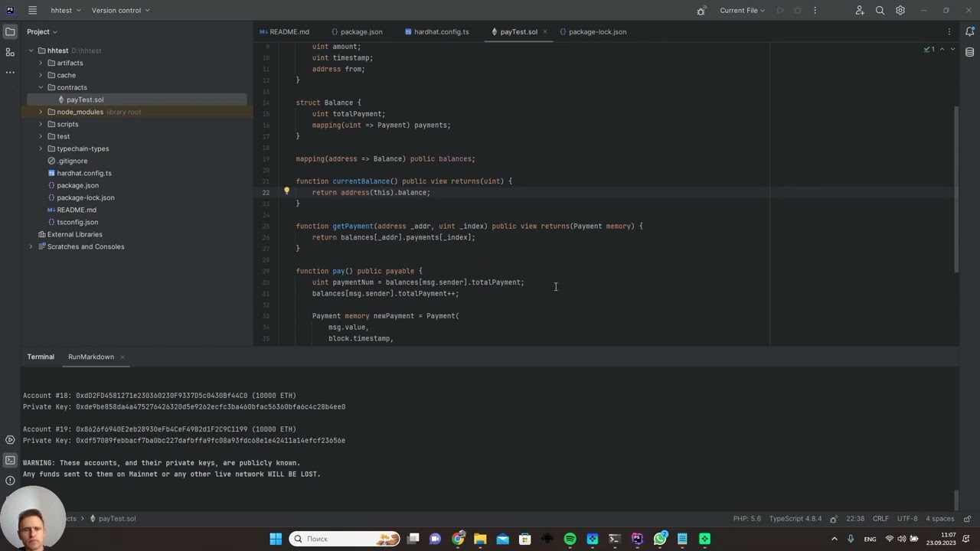This screenshot has height=551, width=980.
Task: Click the intention lightbulb on line 22
Action: point(287,191)
